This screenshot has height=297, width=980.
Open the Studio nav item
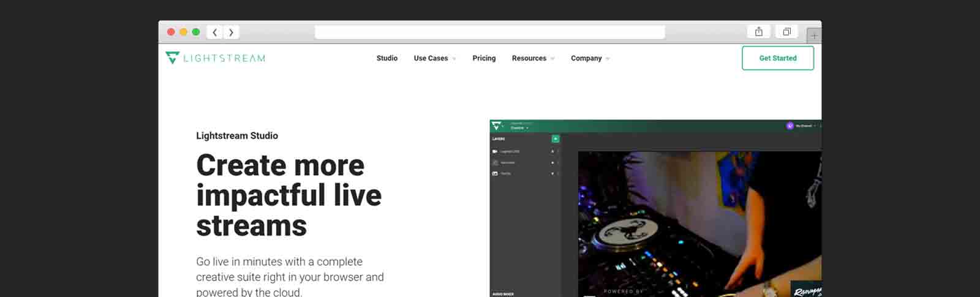click(387, 58)
